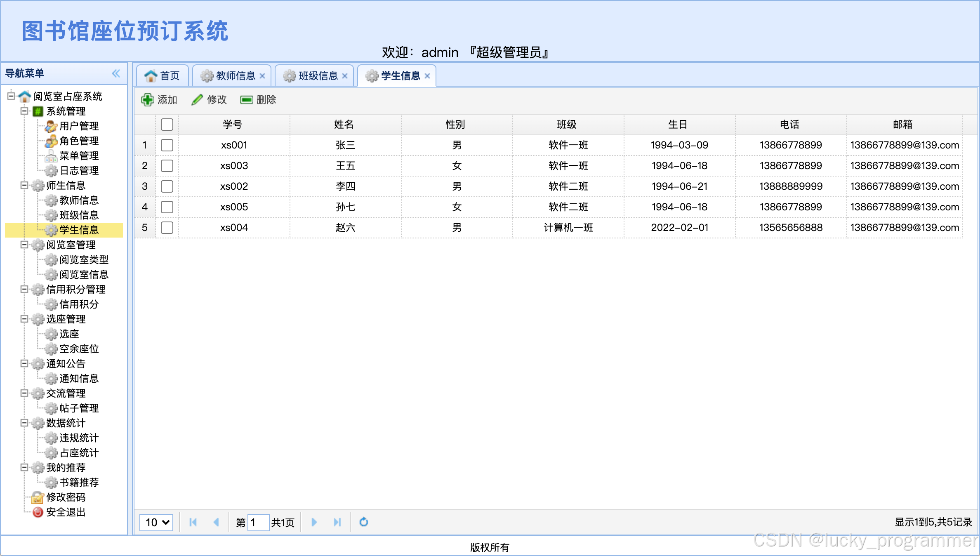Open 用户管理 in the navigation tree
This screenshot has height=556, width=980.
point(79,126)
